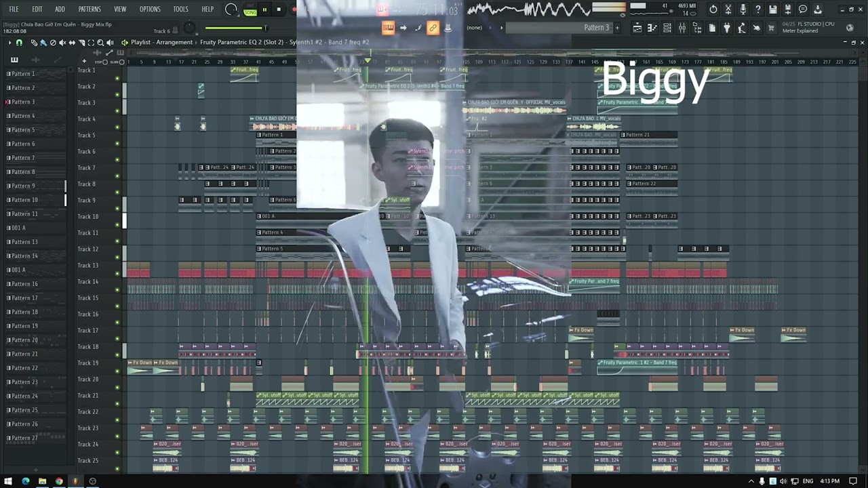
Task: Click the tempo tapper icon
Action: (741, 28)
